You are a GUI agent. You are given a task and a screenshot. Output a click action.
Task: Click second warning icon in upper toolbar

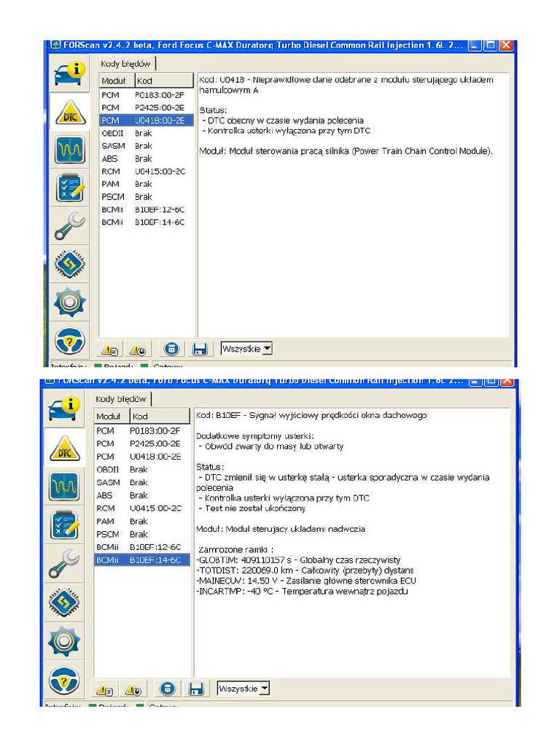138,349
